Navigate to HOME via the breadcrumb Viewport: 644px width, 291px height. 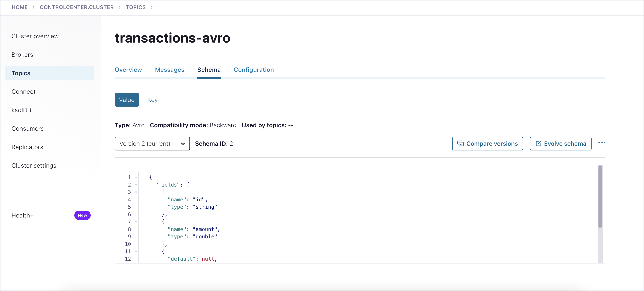pos(20,7)
